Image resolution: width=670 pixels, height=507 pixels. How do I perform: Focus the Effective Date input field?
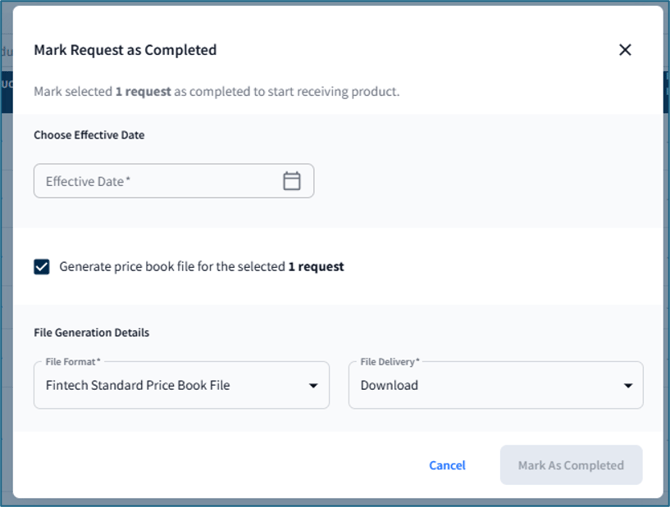(x=174, y=181)
